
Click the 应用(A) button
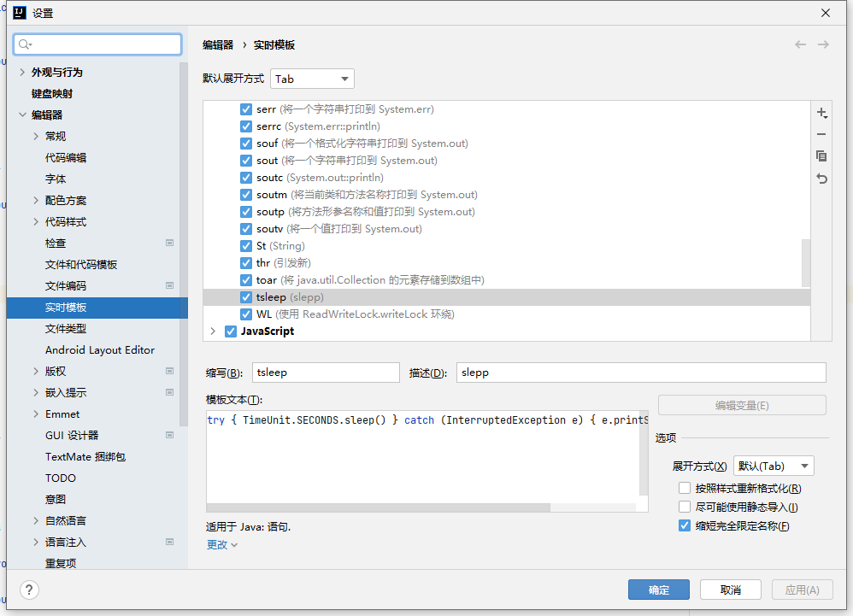point(802,590)
